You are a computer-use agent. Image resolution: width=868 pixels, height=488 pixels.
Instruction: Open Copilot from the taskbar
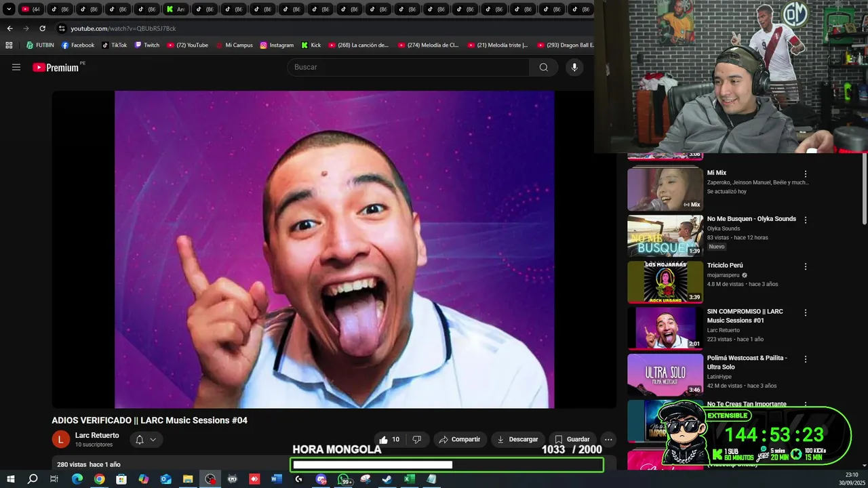click(x=144, y=479)
